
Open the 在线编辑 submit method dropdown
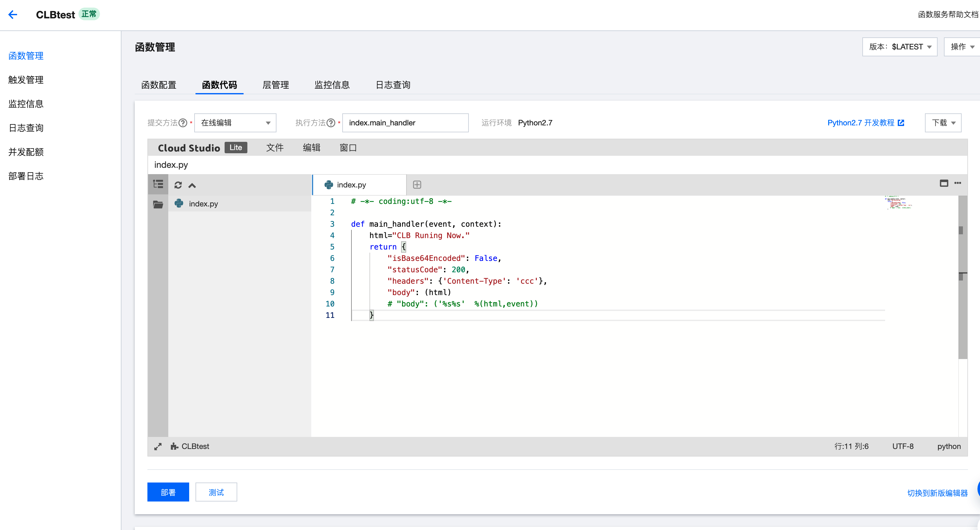click(x=235, y=123)
